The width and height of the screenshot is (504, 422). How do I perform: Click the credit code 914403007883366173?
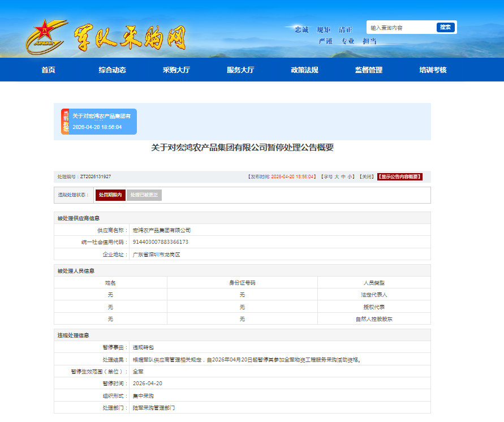(x=161, y=242)
